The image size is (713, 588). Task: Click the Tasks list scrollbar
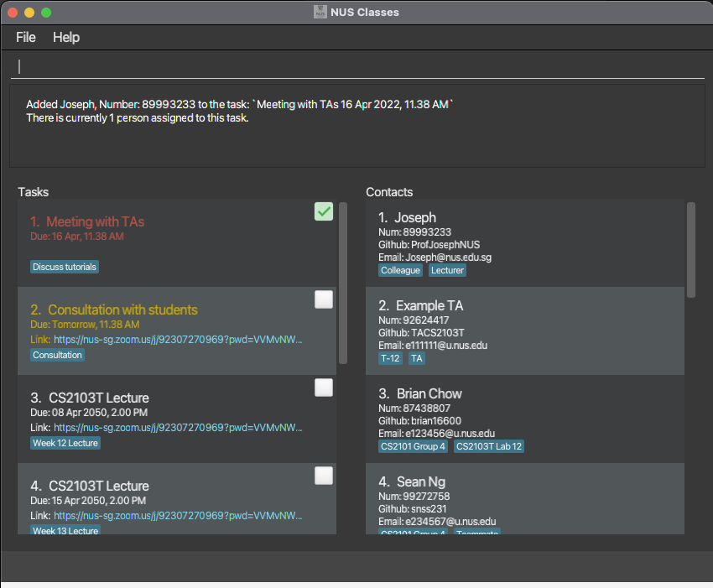[343, 283]
